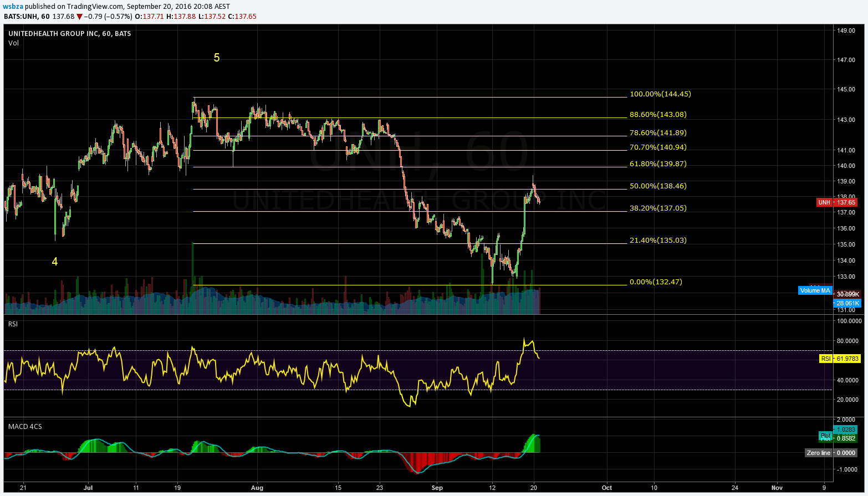Click the blue Volume MA tag
The image size is (868, 496).
(x=815, y=290)
